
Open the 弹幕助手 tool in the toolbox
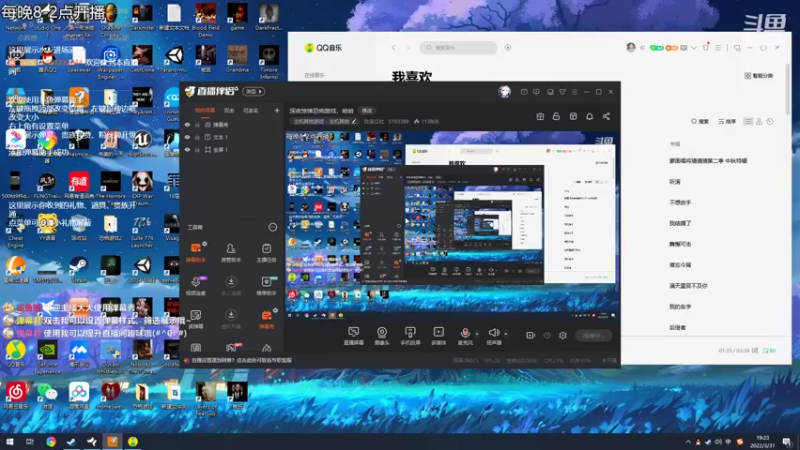point(196,253)
